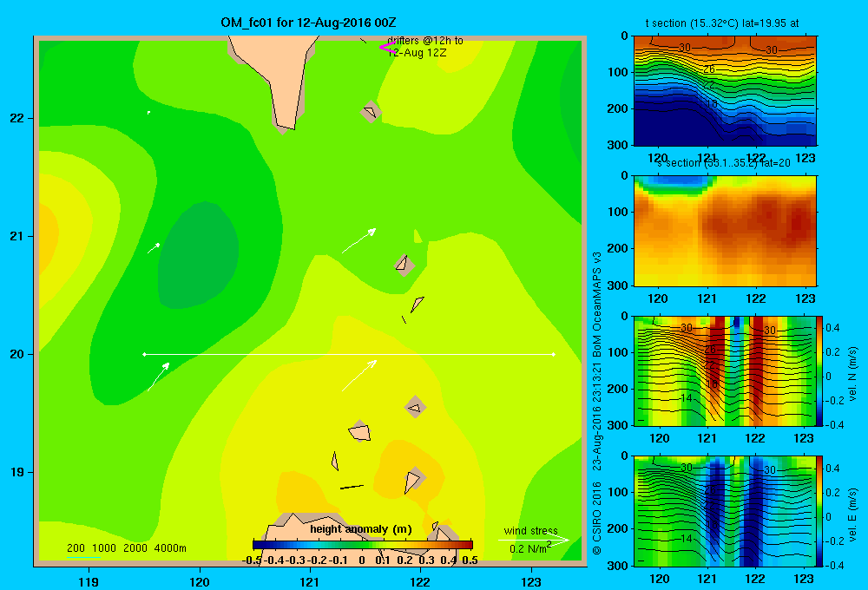The height and width of the screenshot is (590, 868).
Task: Click the map title 'OM_fc01 for 12-Aug-2016 00Z'
Action: (308, 23)
